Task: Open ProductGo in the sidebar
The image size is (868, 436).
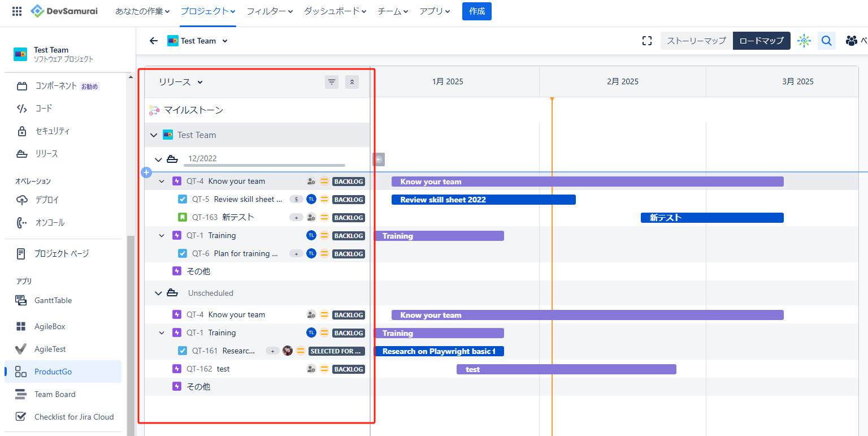Action: [53, 372]
